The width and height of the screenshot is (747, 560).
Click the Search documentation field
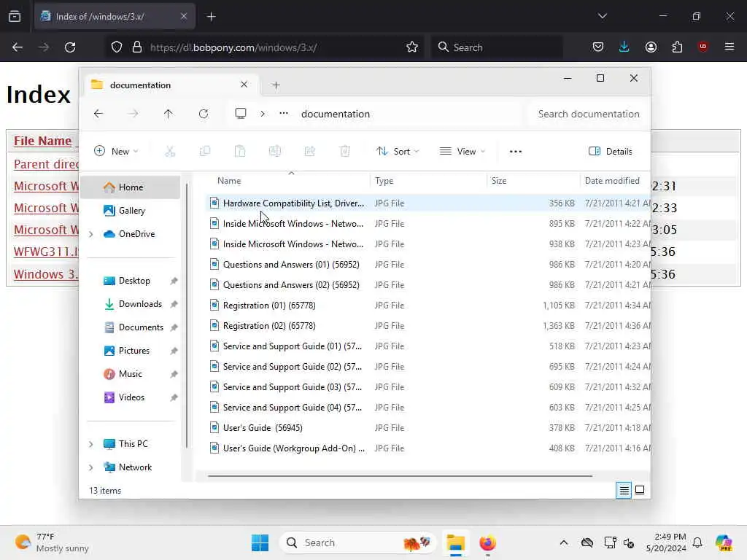[x=589, y=114]
